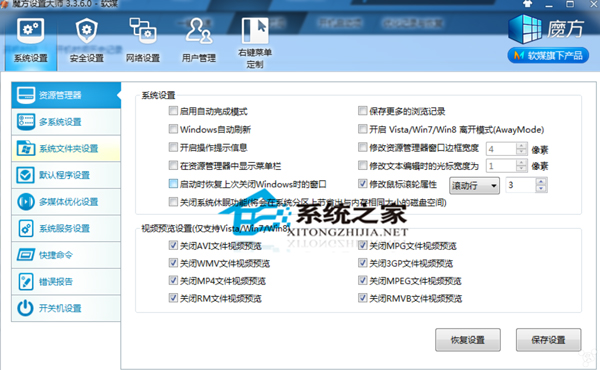Click the 魔方 cube logo
600x370 pixels.
point(525,29)
